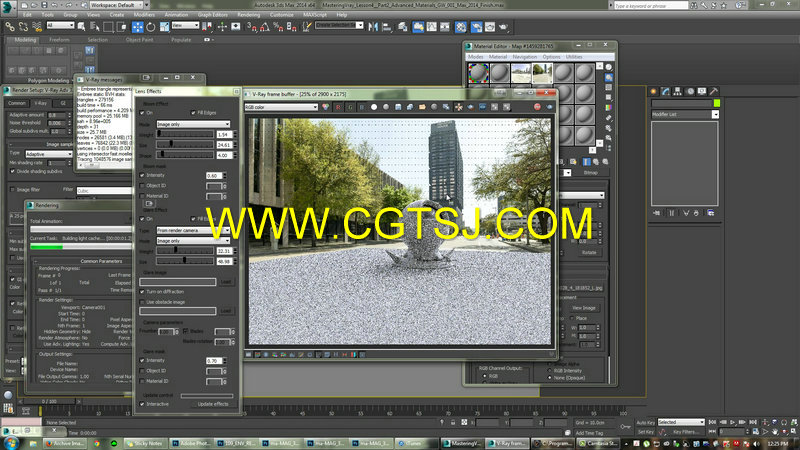Screen dimensions: 800x450
Task: Click the Chrome icon in Windows taskbar
Action: (96, 443)
